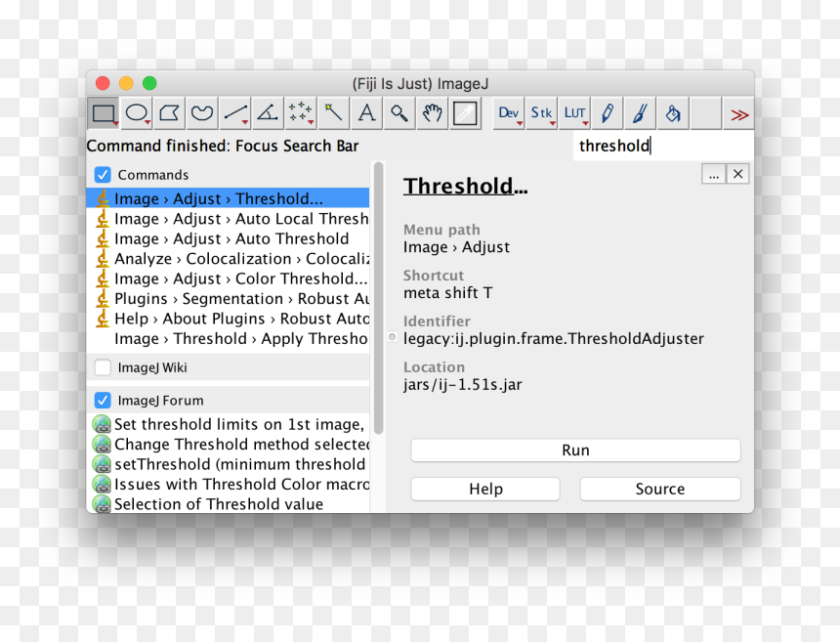The image size is (840, 642).
Task: Select Image › Adjust › Auto Threshold result
Action: coord(228,238)
